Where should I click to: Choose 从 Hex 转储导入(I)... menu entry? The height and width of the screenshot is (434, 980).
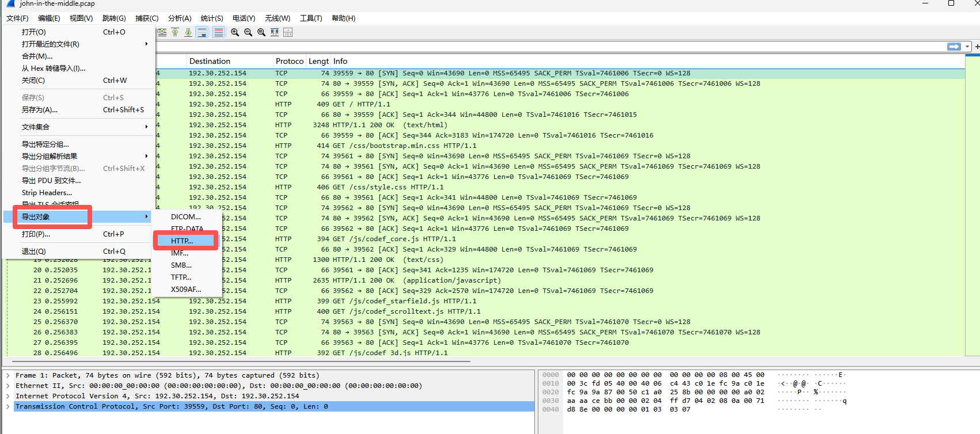click(78, 68)
